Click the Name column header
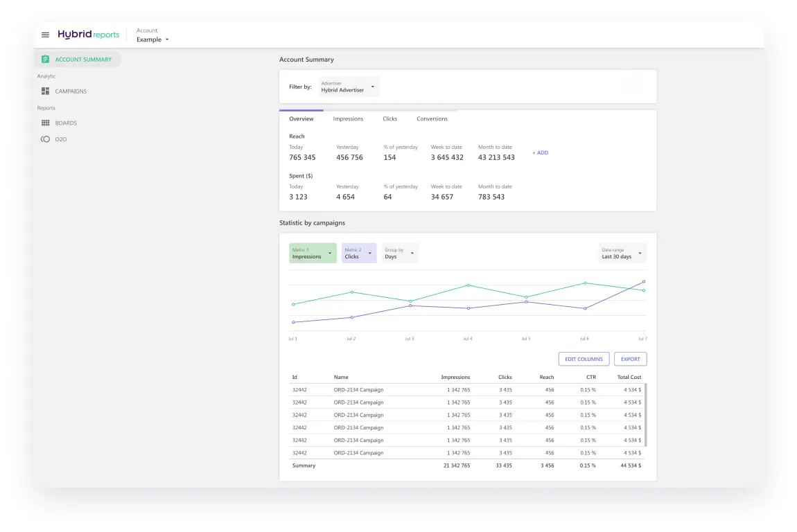Viewport: 797px width, 532px height. (x=341, y=377)
